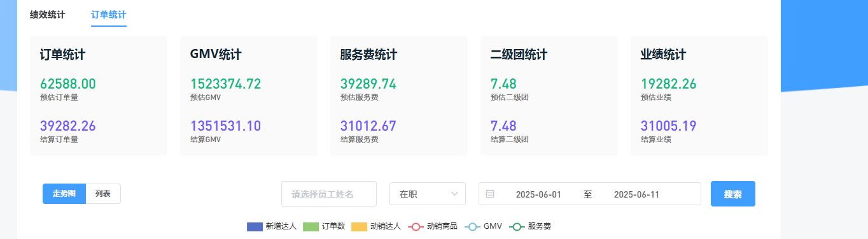Screen dimensions: 868x239
Task: Focus the 请选择员工姓名 input field
Action: (329, 194)
